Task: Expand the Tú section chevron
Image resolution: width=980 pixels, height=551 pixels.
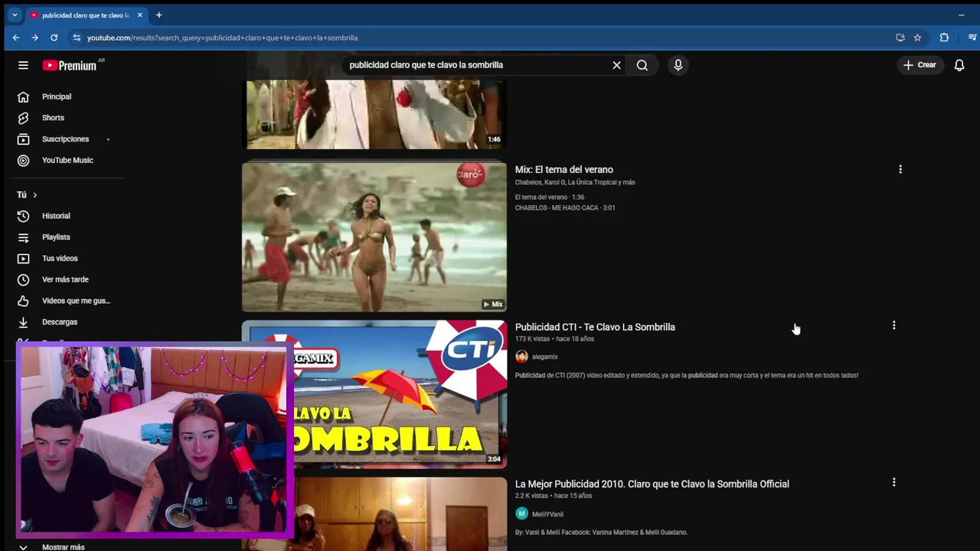Action: pos(34,195)
